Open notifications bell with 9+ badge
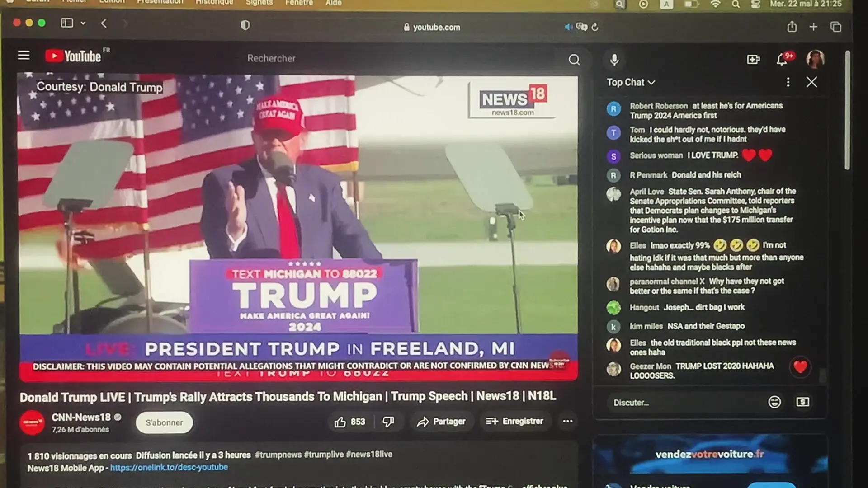This screenshot has width=868, height=488. click(x=782, y=60)
